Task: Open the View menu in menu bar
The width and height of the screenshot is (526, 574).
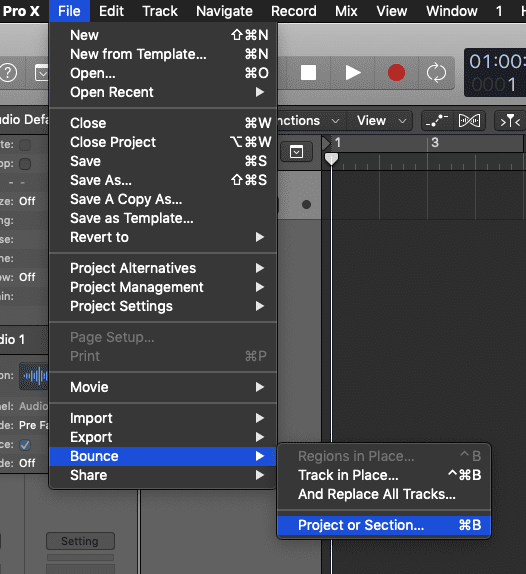Action: [x=392, y=11]
